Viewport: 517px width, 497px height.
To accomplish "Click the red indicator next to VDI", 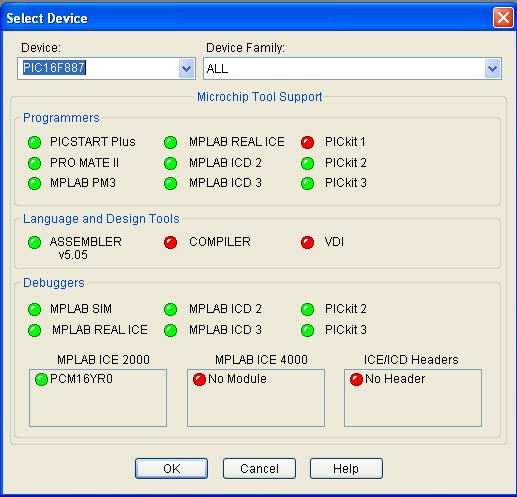I will 307,242.
